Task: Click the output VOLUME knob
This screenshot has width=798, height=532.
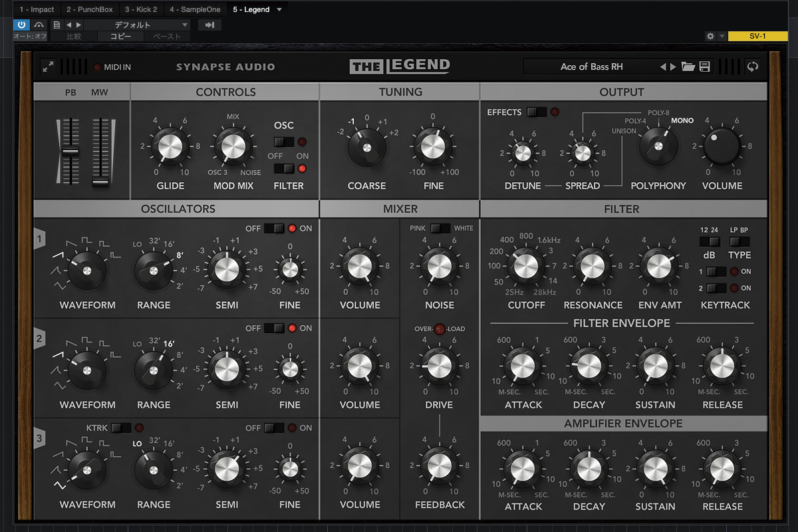Action: [x=722, y=146]
